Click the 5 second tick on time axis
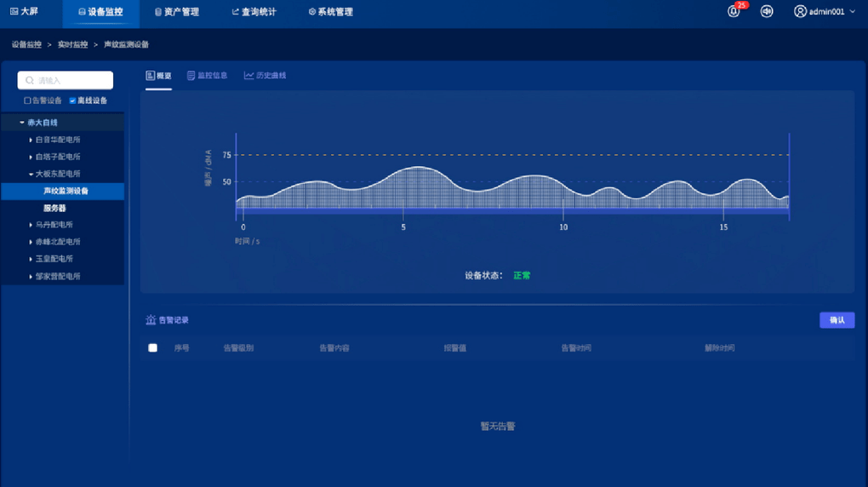The height and width of the screenshot is (487, 868). click(x=403, y=227)
